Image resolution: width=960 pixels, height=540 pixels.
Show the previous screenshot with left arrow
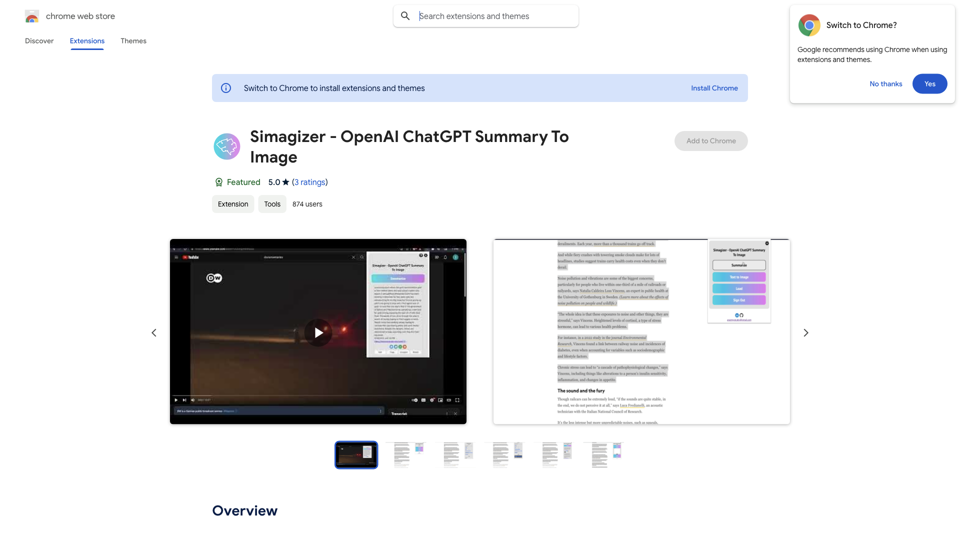pyautogui.click(x=154, y=332)
